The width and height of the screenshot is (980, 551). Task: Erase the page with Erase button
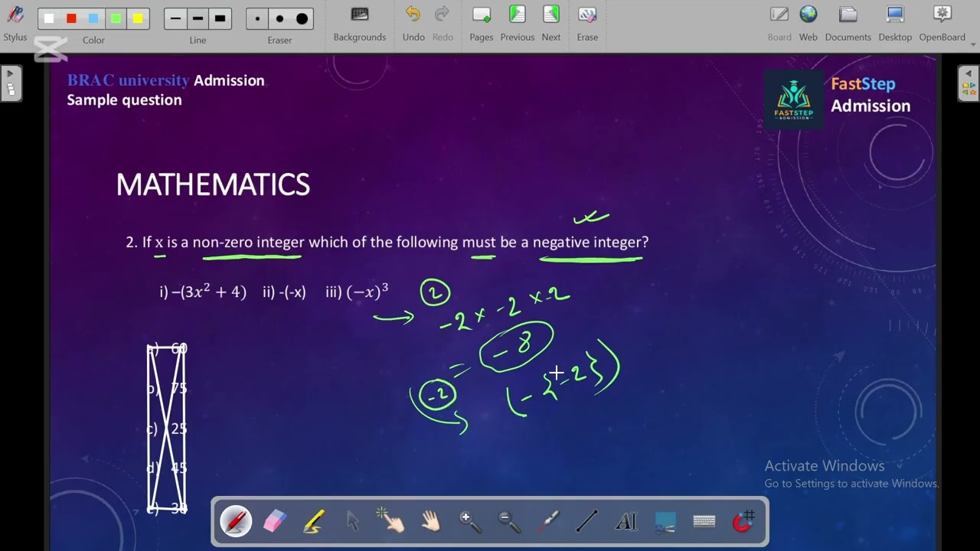point(587,23)
